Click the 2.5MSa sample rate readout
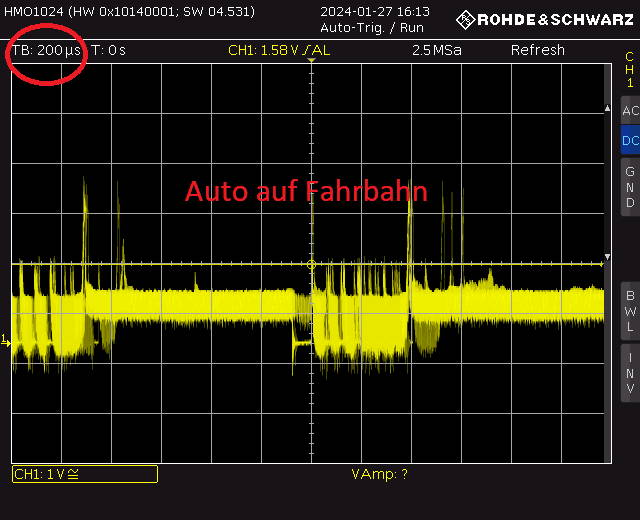 click(x=437, y=50)
